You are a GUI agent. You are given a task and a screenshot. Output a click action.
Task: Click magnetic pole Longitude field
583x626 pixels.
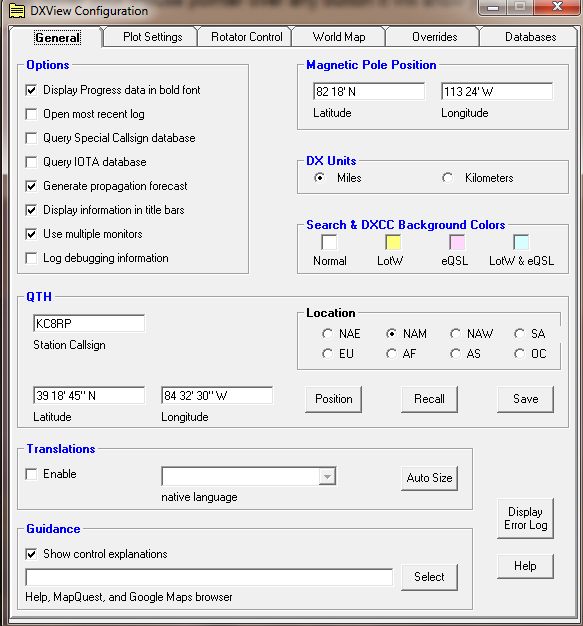tap(497, 91)
